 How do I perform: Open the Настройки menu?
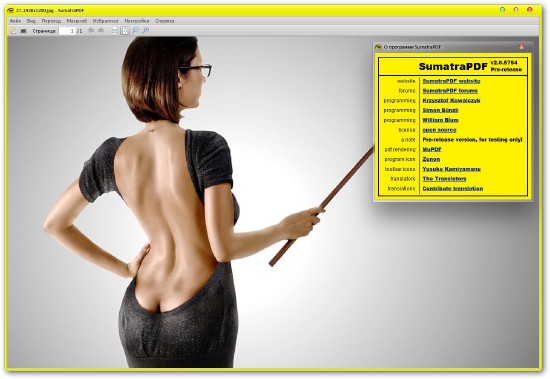point(137,21)
